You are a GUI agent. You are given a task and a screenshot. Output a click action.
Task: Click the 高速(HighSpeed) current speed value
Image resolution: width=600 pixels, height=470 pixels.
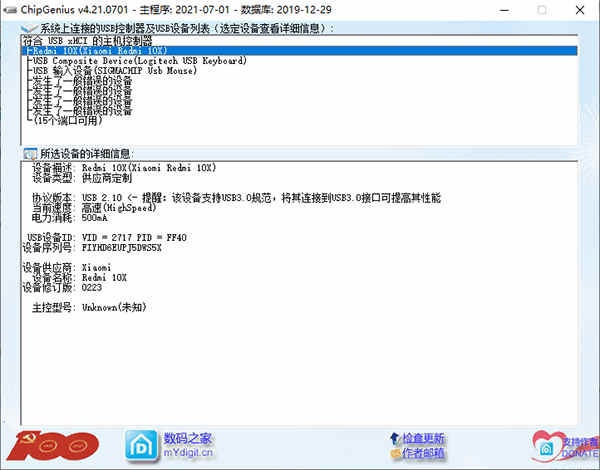[119, 208]
